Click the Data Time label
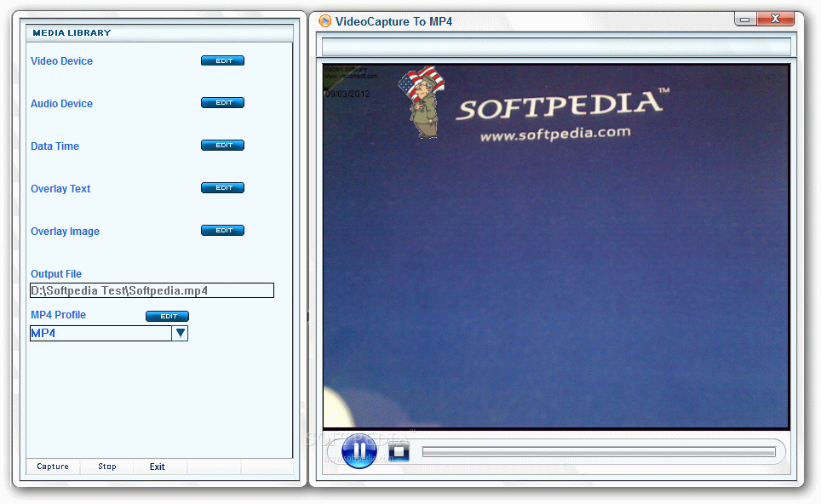The height and width of the screenshot is (504, 821). pyautogui.click(x=55, y=146)
